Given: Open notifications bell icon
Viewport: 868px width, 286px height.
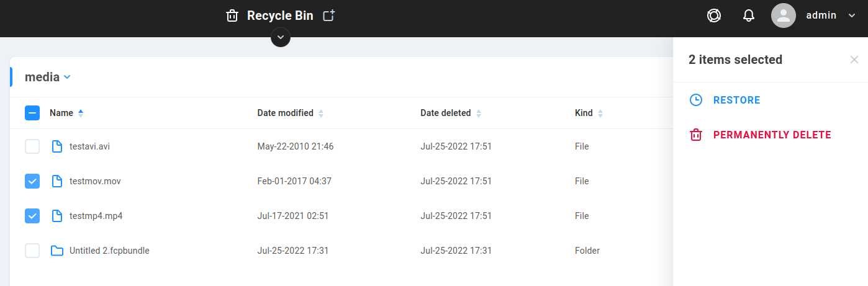Looking at the screenshot, I should 749,16.
